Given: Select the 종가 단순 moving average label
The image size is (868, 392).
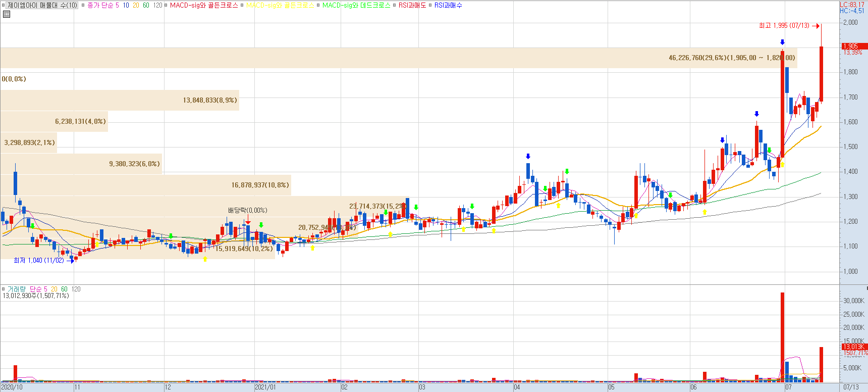Looking at the screenshot, I should click(100, 5).
